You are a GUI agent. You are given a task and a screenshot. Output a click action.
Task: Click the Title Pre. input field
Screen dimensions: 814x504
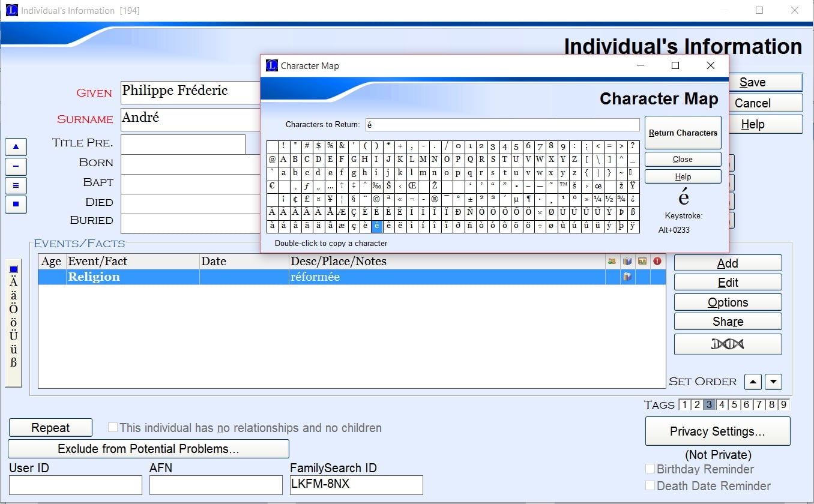coord(183,144)
